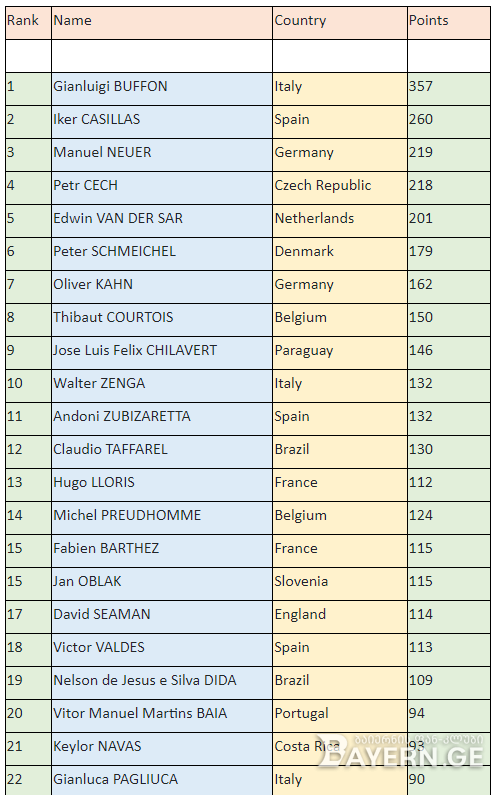Select the Slovenia country cell
Viewport: 496px width, 795px height.
340,583
